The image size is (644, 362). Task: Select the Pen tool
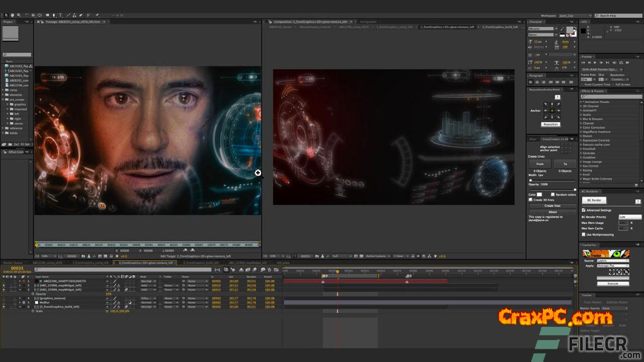pos(54,15)
